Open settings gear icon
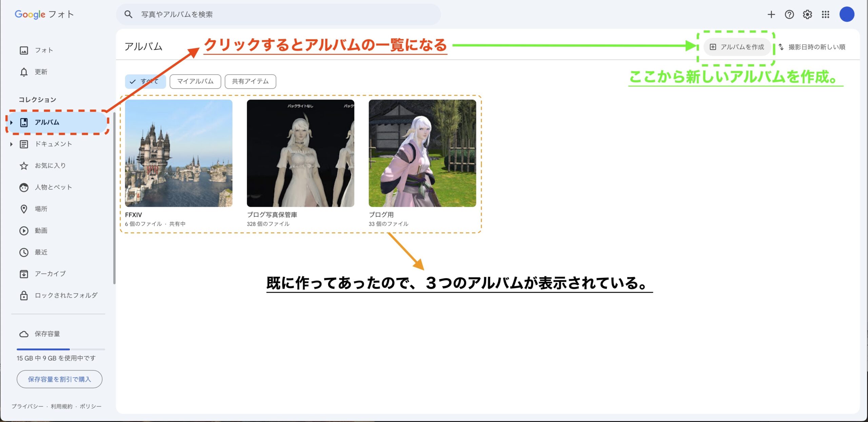This screenshot has height=422, width=868. coord(807,14)
